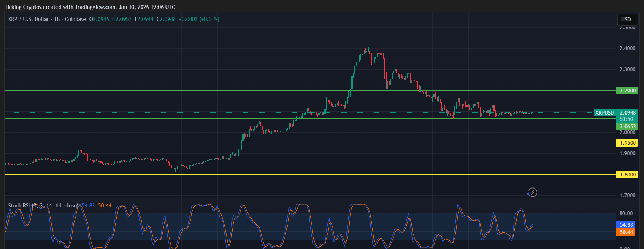644x249 pixels.
Task: Click the 53:50 candle countdown timer
Action: click(x=627, y=119)
